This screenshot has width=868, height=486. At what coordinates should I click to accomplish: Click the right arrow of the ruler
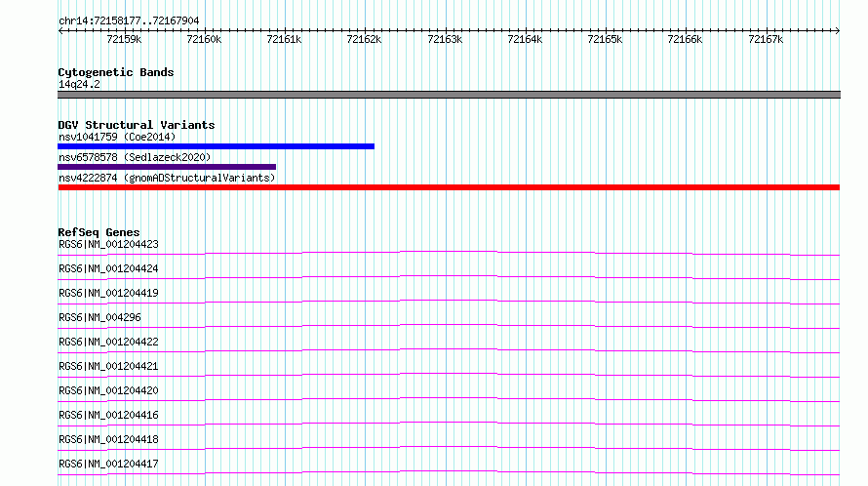(x=838, y=30)
